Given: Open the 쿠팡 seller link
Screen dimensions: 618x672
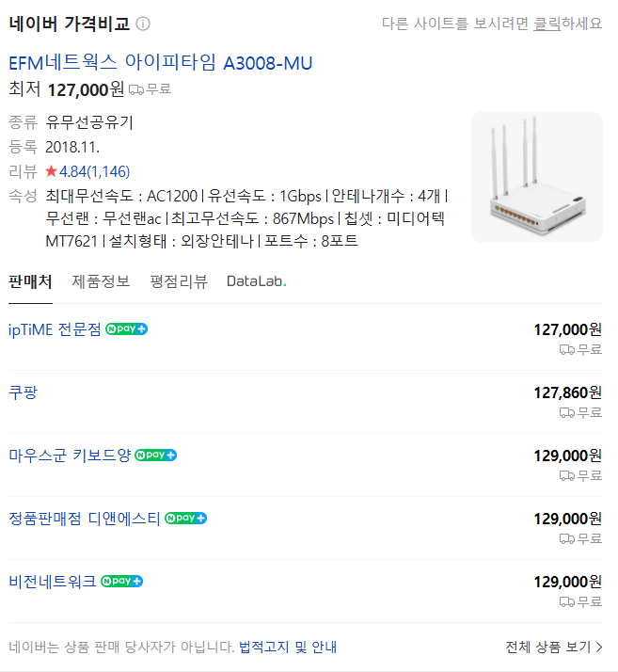Looking at the screenshot, I should pyautogui.click(x=24, y=392).
